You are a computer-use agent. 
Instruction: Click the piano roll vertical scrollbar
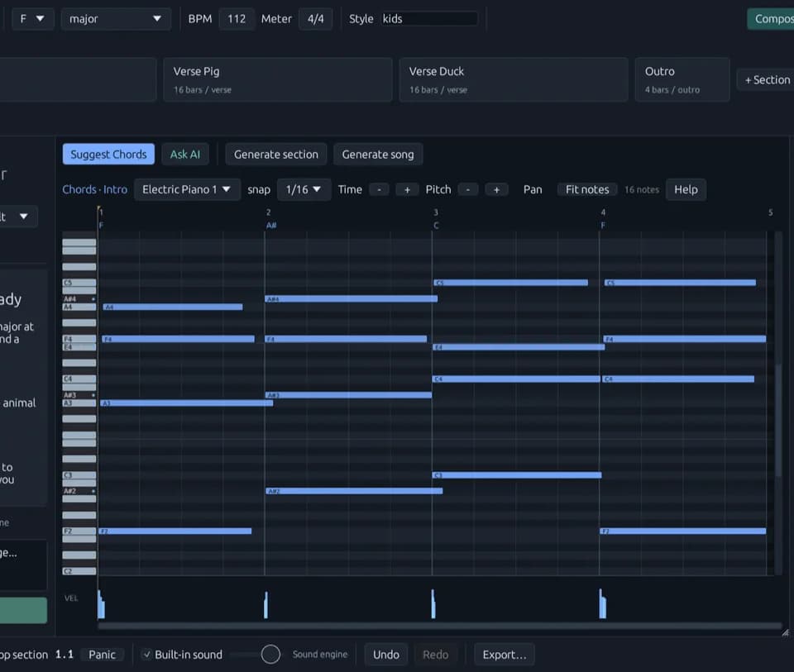(x=778, y=420)
